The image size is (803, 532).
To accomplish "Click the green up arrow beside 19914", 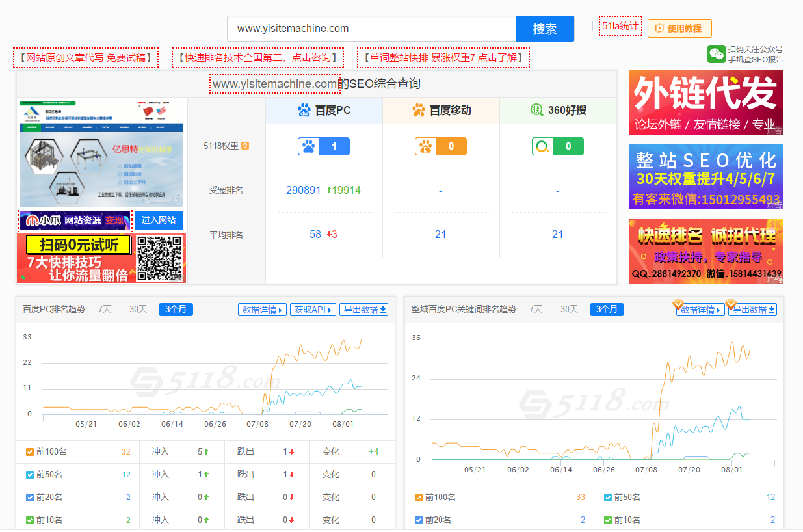I will pos(329,190).
